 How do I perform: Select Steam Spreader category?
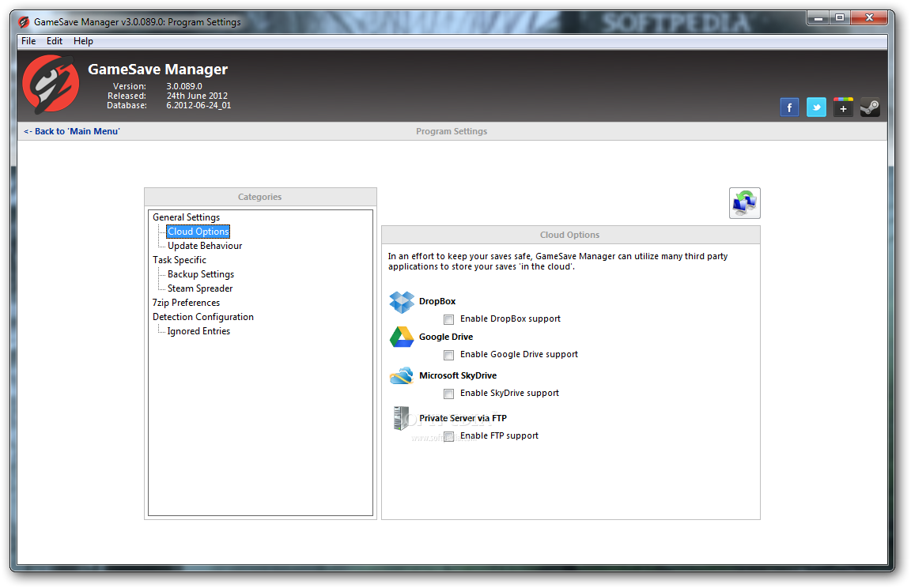[x=200, y=288]
